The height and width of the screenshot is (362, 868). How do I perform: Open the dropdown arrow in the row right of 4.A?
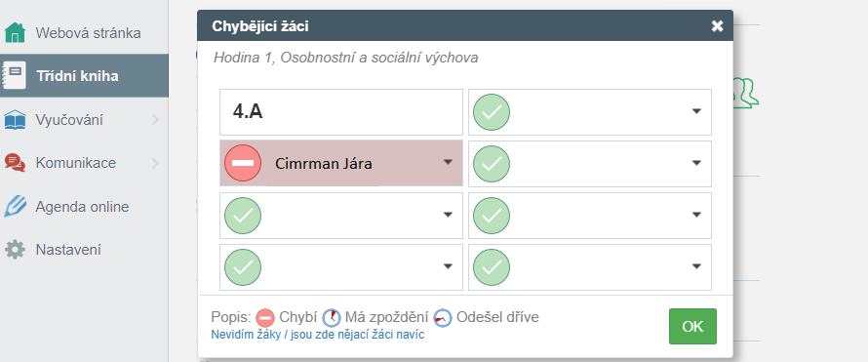tap(696, 111)
